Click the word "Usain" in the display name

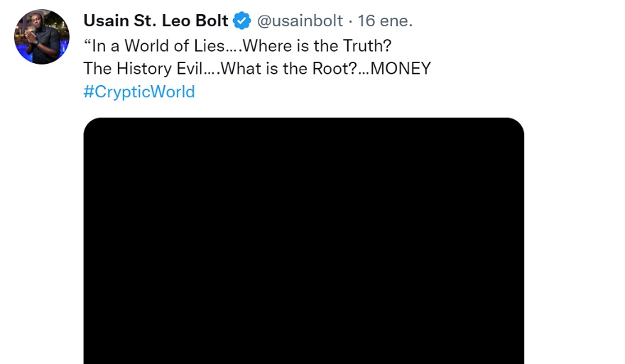tap(107, 21)
